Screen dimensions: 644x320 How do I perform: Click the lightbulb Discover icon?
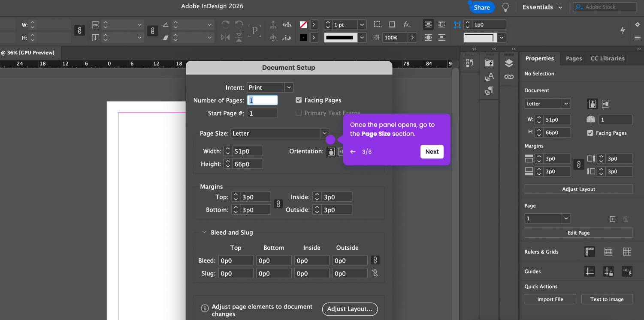(x=506, y=7)
